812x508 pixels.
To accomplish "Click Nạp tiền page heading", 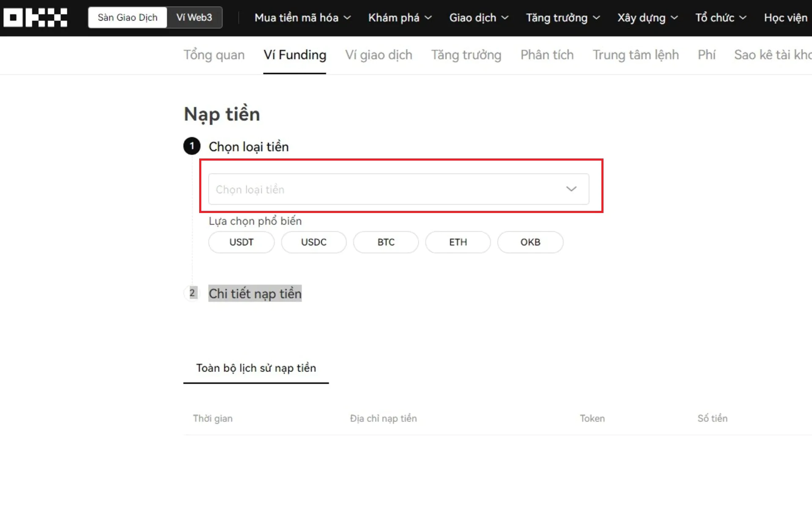I will (x=222, y=115).
